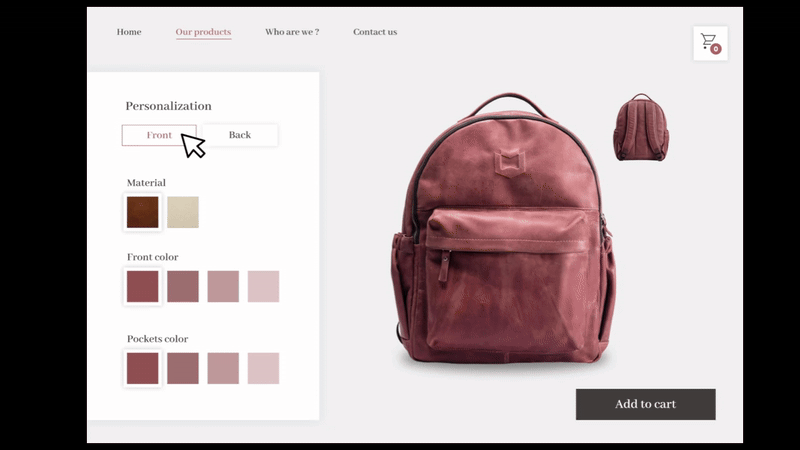Select the darkest Front color swatch
The height and width of the screenshot is (450, 800).
(142, 286)
